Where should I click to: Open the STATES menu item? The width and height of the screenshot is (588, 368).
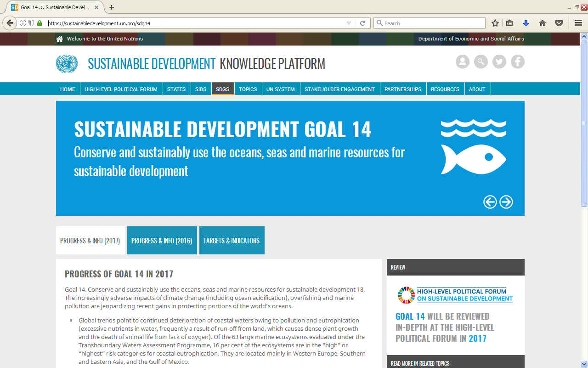pyautogui.click(x=176, y=89)
